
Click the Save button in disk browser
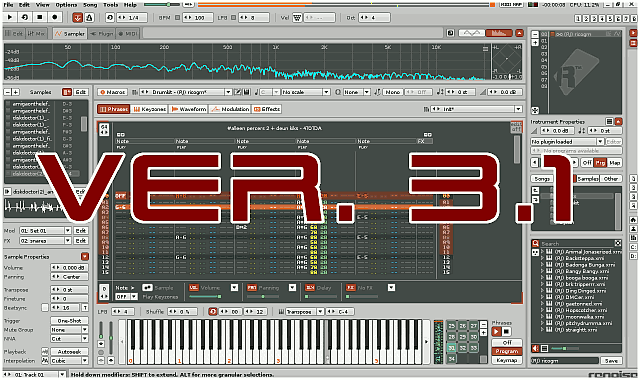(x=611, y=360)
